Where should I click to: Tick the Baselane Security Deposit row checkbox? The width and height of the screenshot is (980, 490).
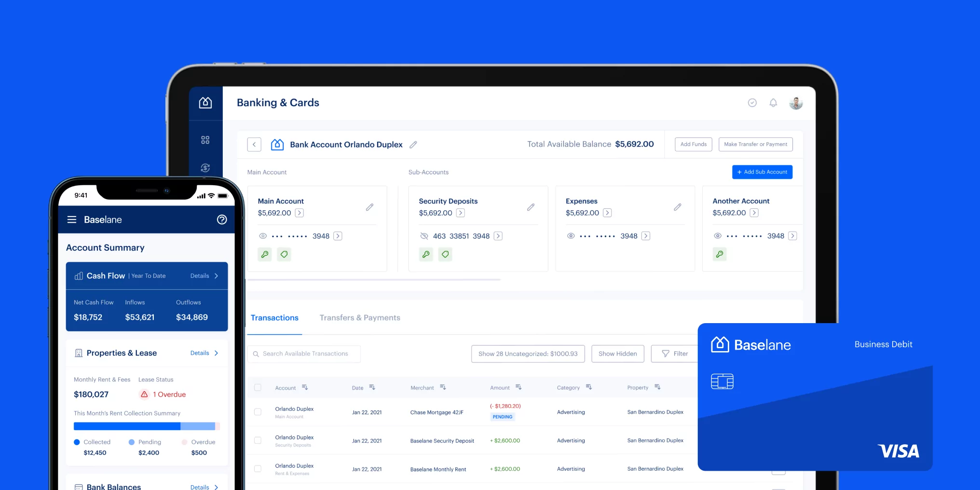click(x=258, y=440)
